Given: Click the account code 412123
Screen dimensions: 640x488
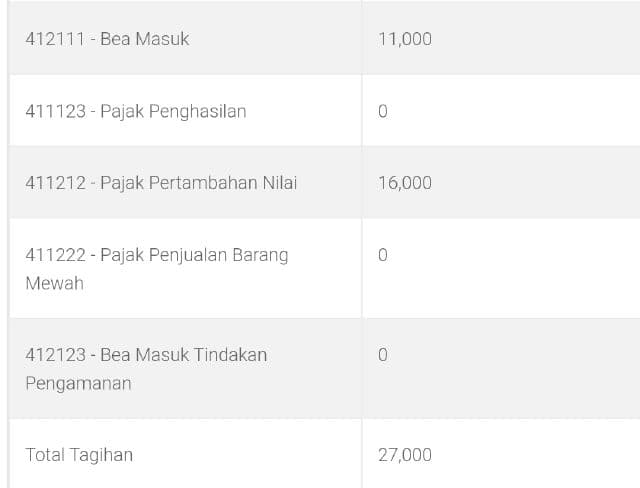Looking at the screenshot, I should point(56,355).
